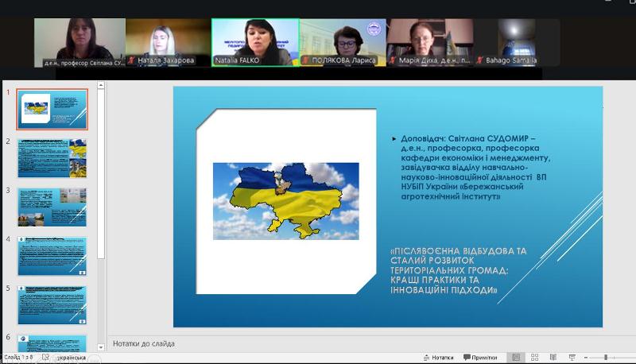Switch to Reading view icon
636x364 pixels.
tap(553, 358)
